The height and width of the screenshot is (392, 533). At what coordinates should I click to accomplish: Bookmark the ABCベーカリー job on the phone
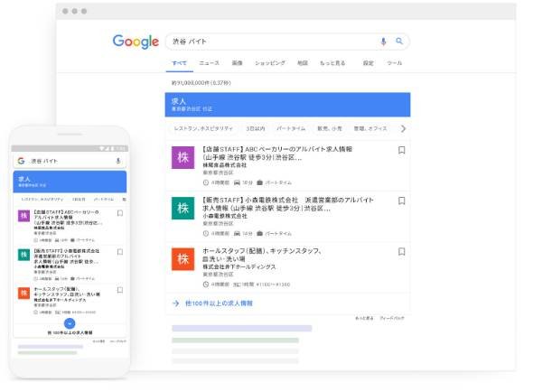point(120,213)
